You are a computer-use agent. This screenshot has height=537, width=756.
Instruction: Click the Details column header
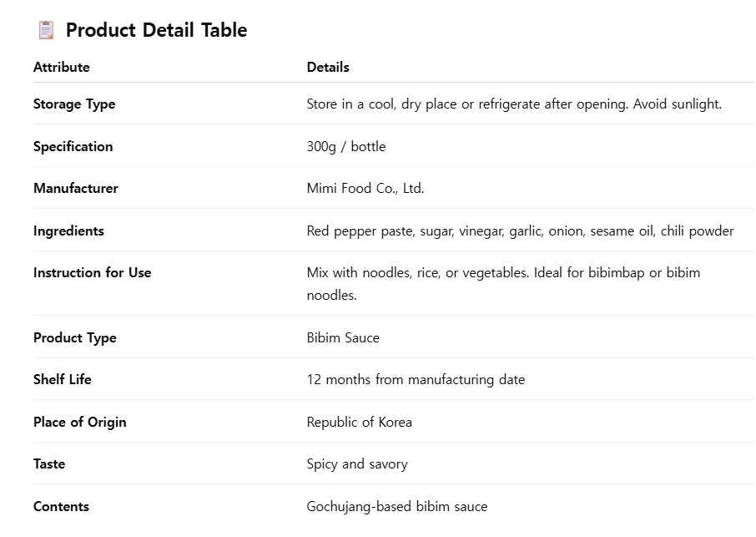click(x=328, y=67)
